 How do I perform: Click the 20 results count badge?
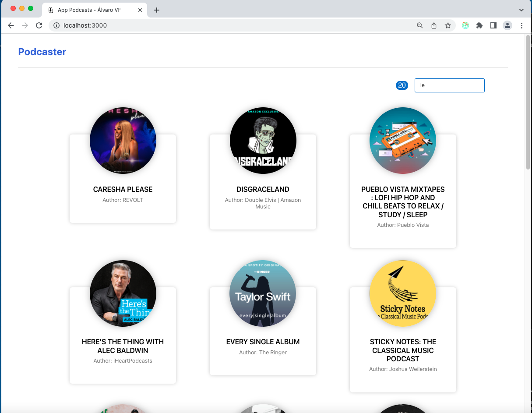point(402,85)
